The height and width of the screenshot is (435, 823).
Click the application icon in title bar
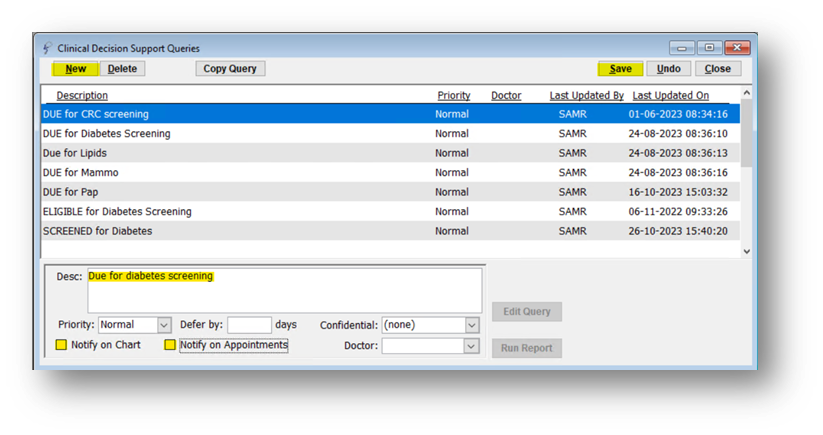47,48
